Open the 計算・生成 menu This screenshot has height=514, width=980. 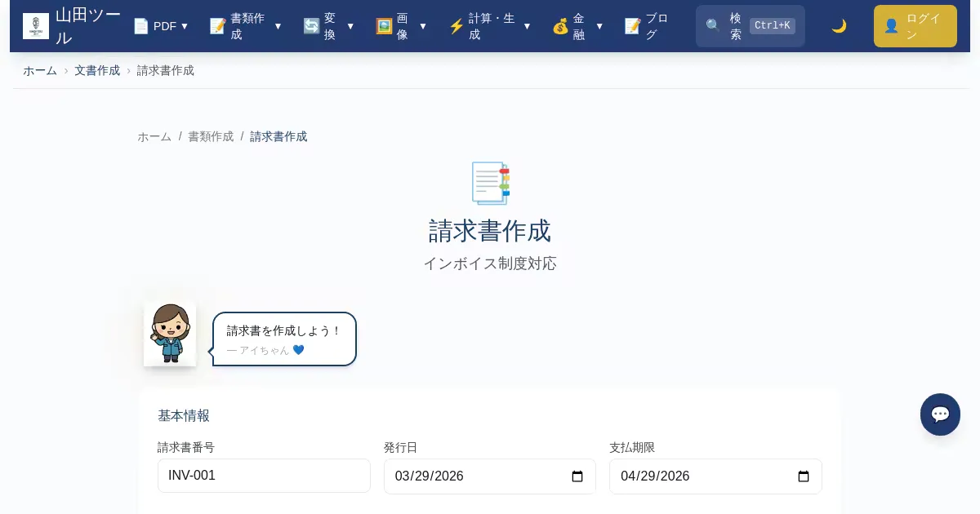coord(490,26)
